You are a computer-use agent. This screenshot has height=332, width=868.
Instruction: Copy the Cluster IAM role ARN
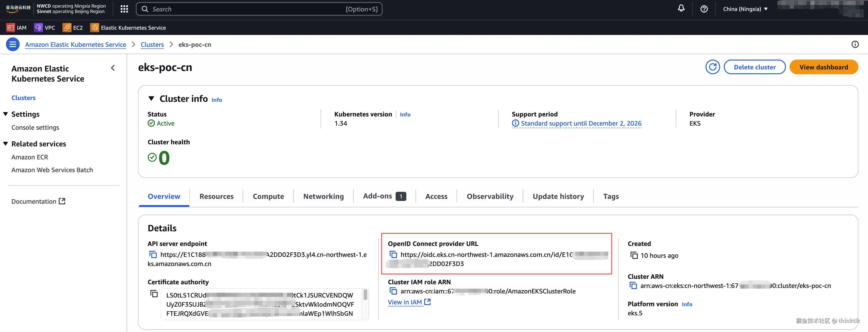[393, 291]
